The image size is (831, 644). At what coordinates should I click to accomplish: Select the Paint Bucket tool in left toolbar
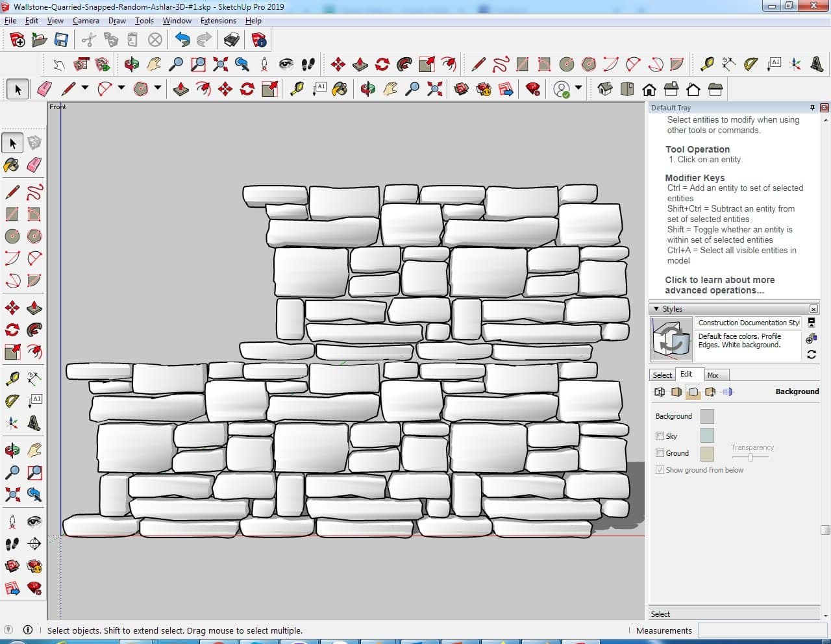12,165
